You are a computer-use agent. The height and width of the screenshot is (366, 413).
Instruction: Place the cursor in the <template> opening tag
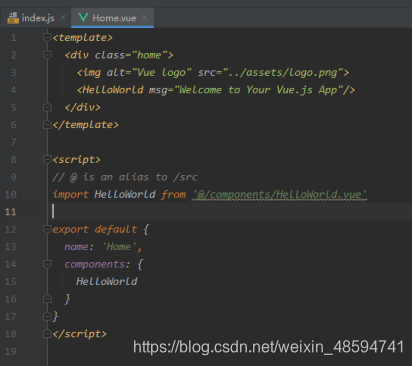pyautogui.click(x=83, y=38)
